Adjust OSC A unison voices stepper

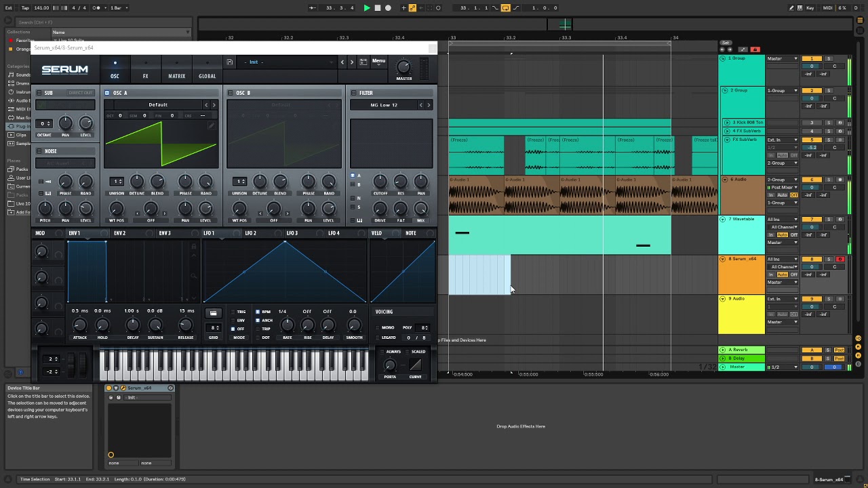[117, 182]
